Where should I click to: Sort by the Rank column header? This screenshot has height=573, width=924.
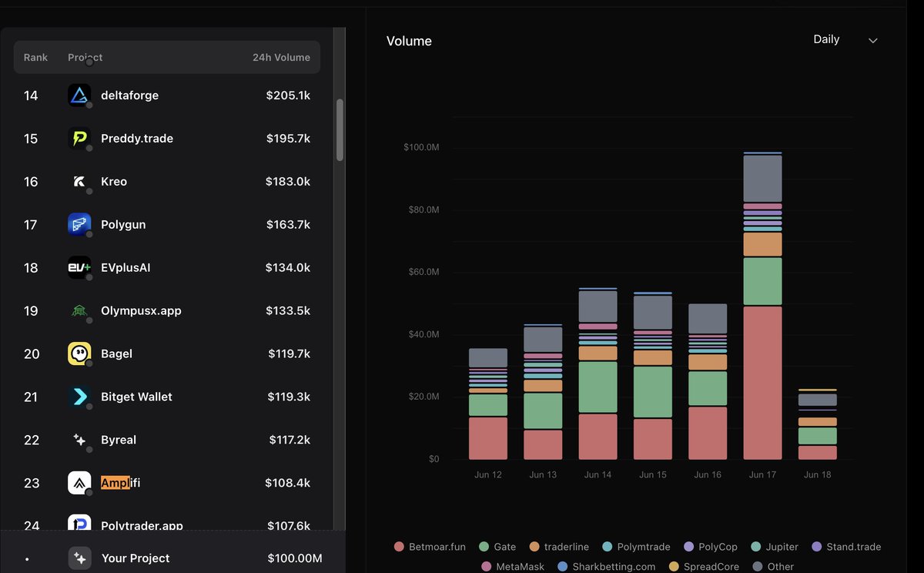click(x=35, y=57)
